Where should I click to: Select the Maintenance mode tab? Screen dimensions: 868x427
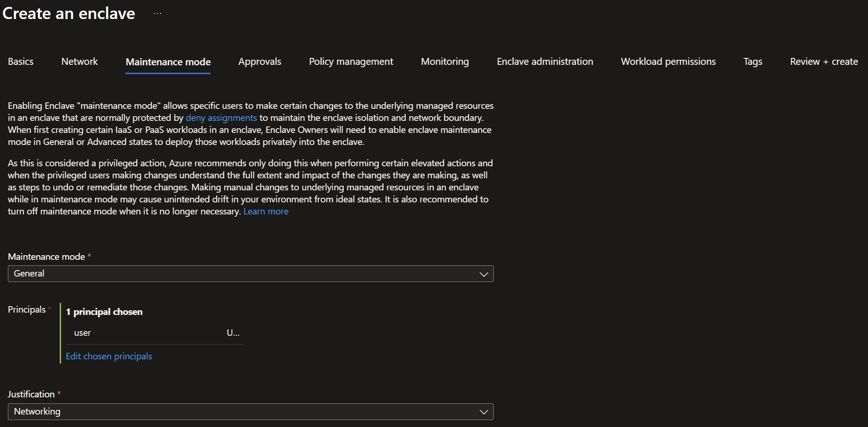tap(168, 62)
